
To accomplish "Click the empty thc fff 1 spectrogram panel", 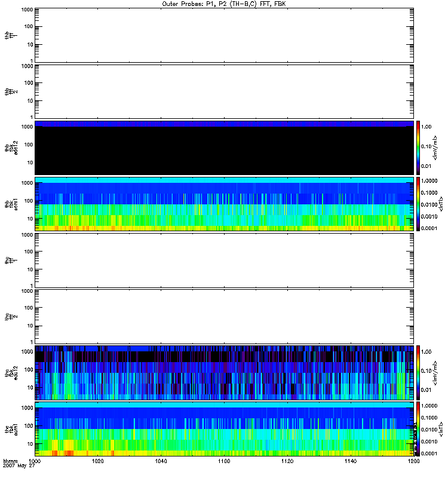I will [224, 261].
